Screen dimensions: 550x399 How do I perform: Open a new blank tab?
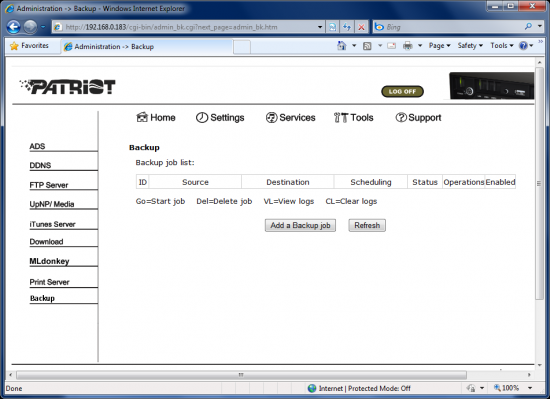(242, 47)
